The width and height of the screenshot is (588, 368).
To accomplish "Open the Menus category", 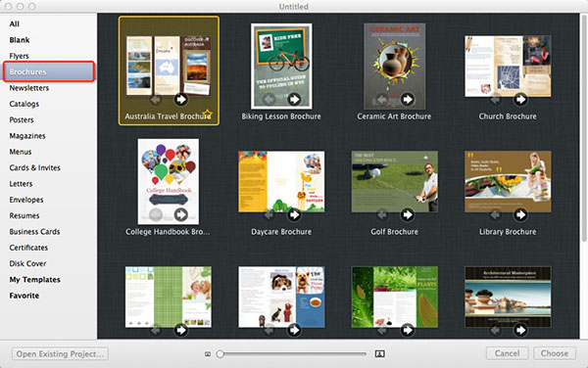I will pos(21,152).
